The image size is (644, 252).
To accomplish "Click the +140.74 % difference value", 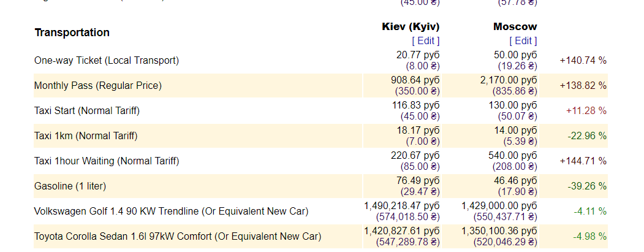I will coord(583,61).
